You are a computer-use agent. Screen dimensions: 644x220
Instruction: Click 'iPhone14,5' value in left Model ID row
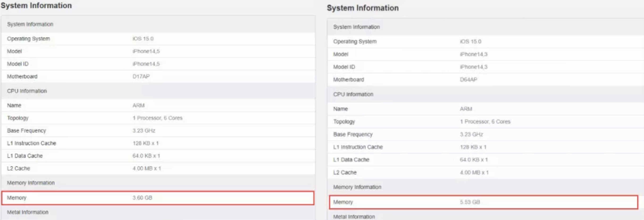pos(146,64)
